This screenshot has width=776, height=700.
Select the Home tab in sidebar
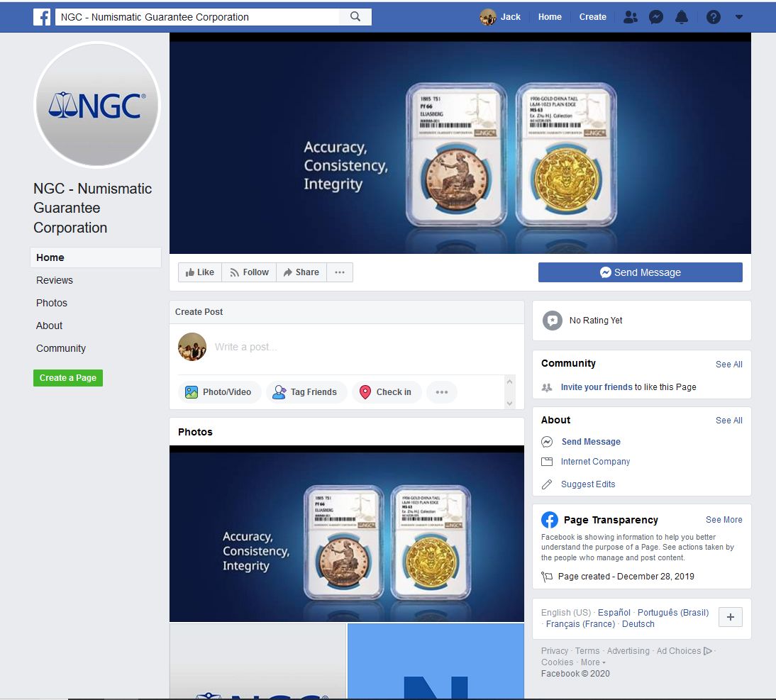click(96, 257)
